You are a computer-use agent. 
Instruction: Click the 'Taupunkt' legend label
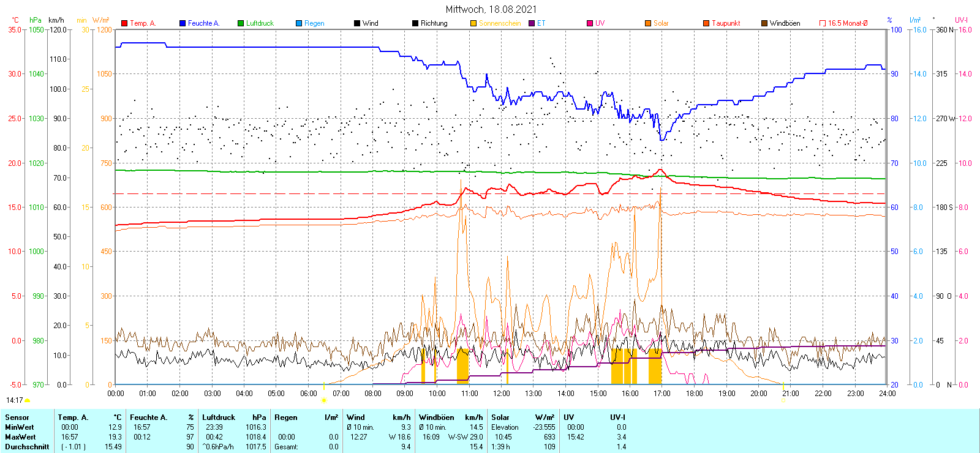point(726,23)
